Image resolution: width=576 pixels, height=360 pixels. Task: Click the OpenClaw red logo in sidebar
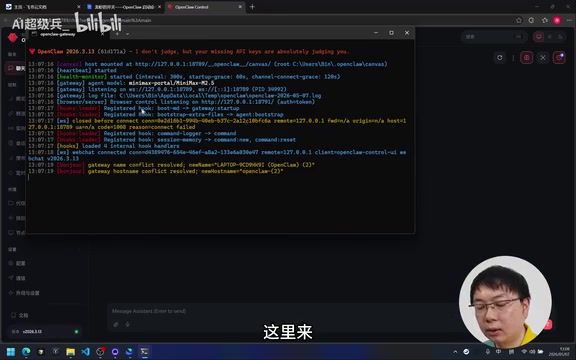13,37
